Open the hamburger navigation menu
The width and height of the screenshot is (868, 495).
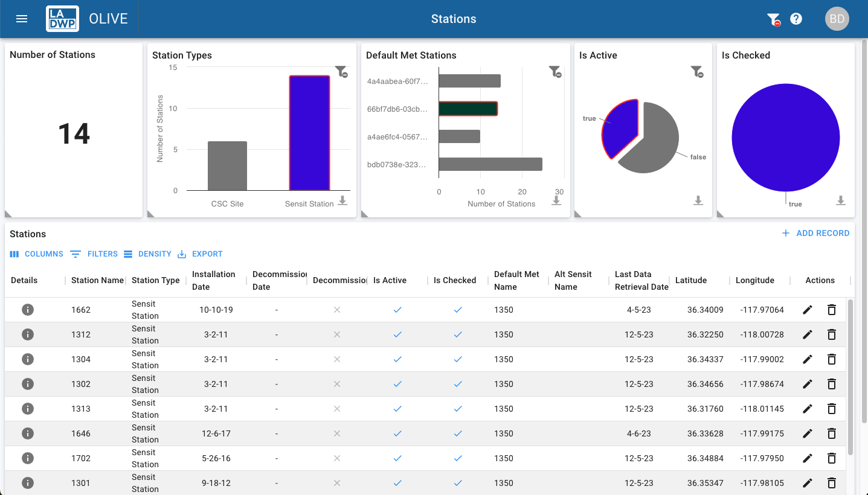pos(22,19)
